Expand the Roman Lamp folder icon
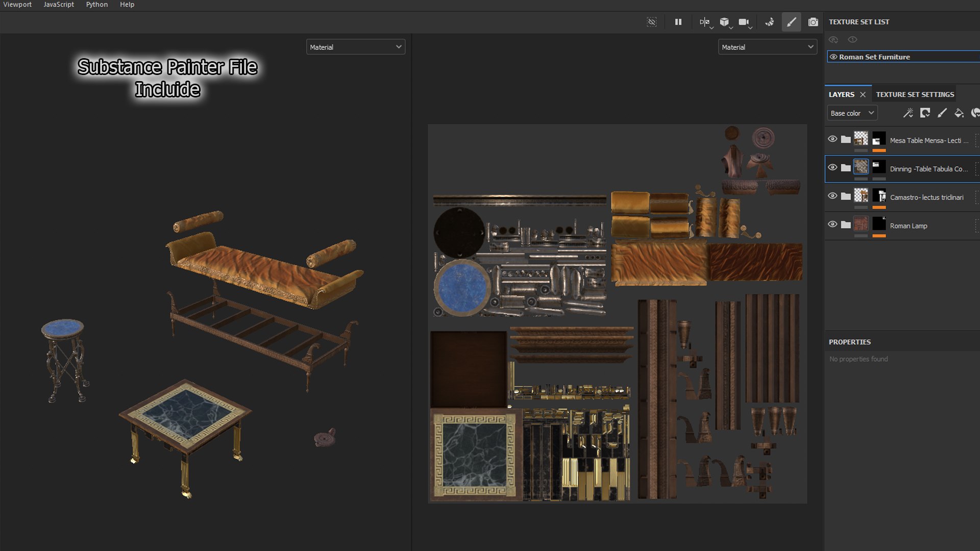This screenshot has height=551, width=980. click(x=846, y=224)
